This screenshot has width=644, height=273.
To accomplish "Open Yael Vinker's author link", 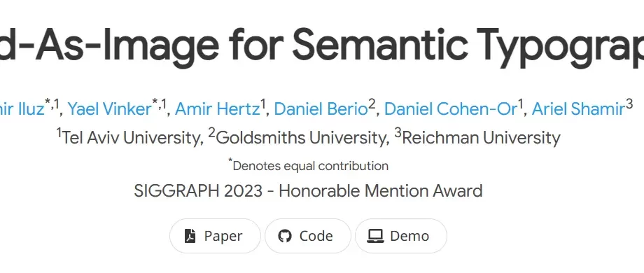I will (110, 109).
